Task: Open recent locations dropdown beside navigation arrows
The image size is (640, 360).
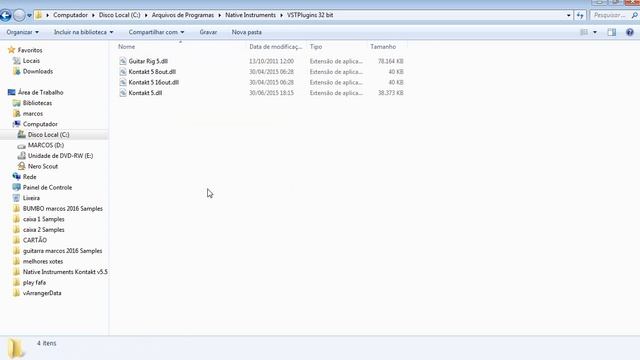Action: 29,16
